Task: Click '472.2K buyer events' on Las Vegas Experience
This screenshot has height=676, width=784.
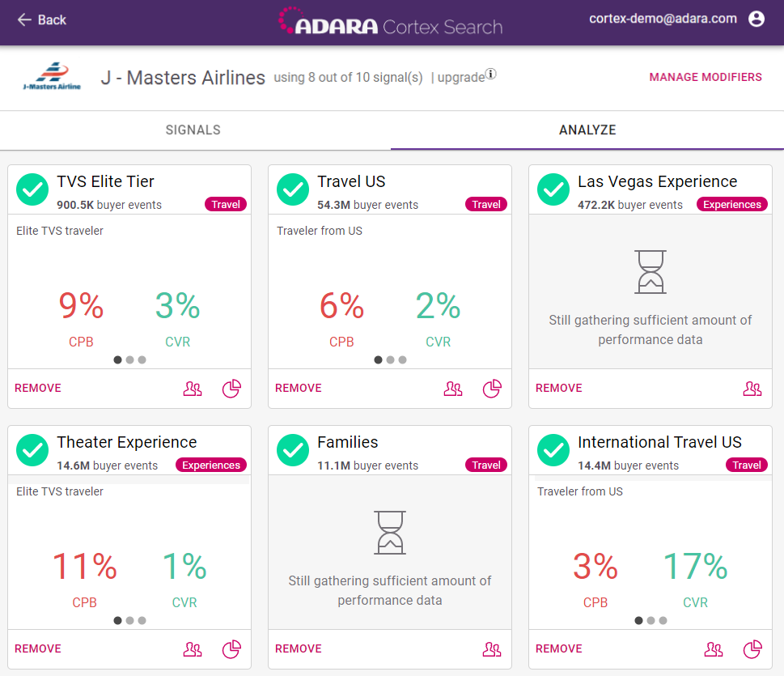Action: (630, 205)
